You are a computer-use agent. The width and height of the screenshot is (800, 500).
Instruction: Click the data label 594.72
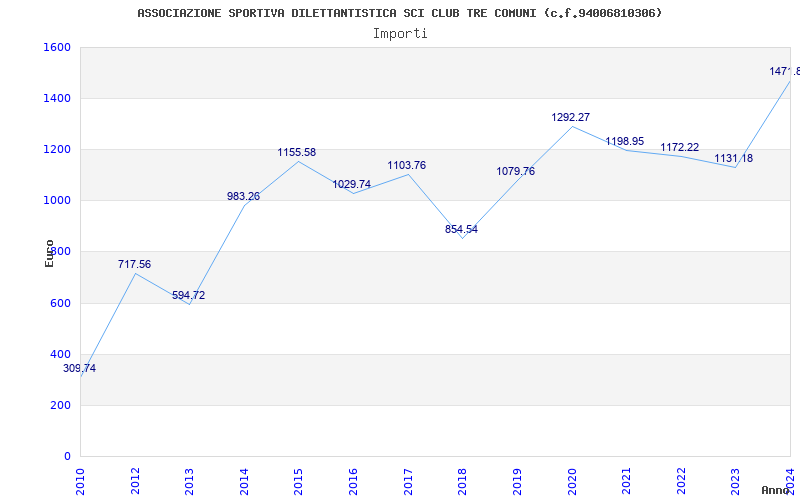click(189, 295)
